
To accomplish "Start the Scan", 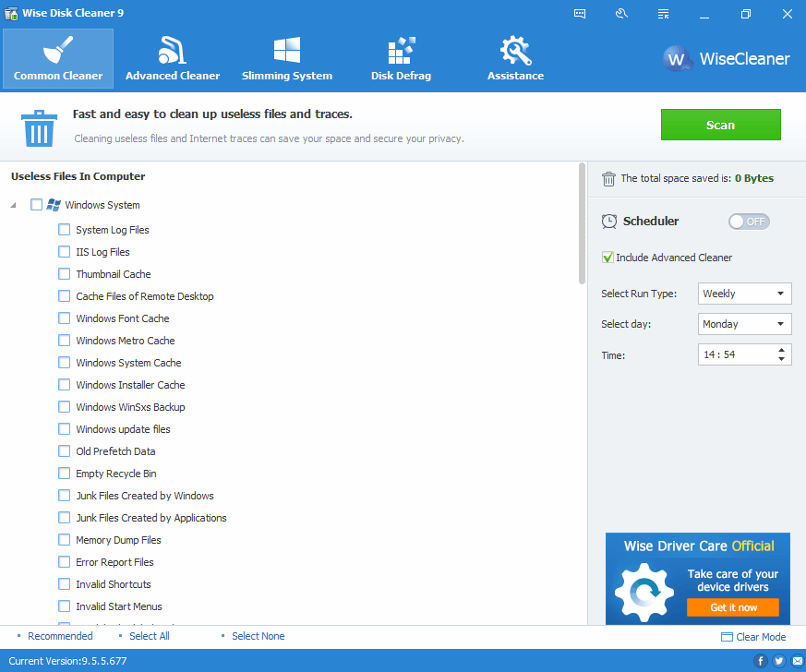I will (x=721, y=125).
